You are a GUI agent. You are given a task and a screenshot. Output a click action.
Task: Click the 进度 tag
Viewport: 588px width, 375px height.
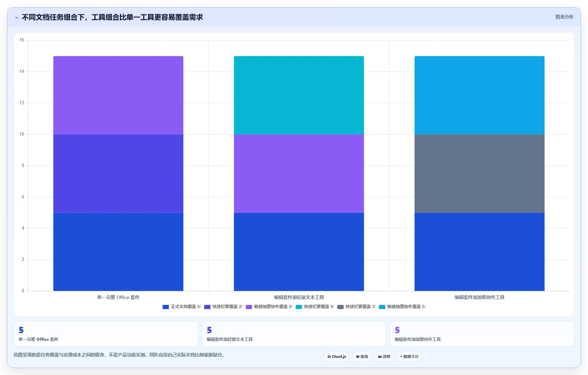point(384,357)
